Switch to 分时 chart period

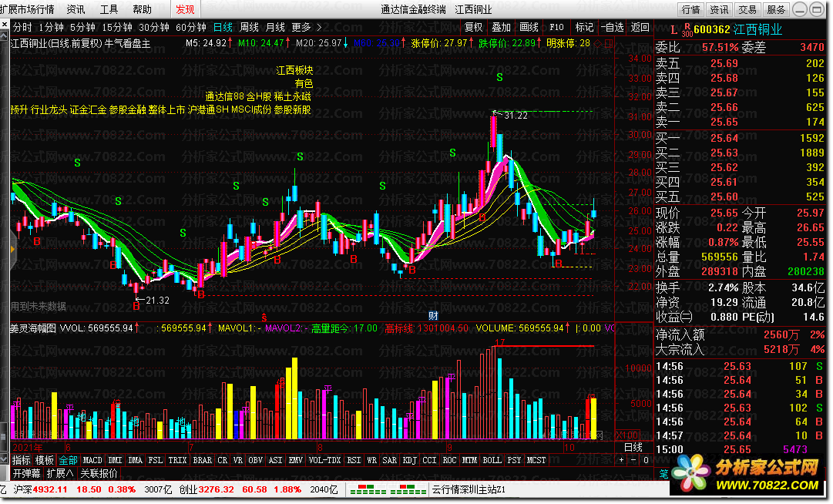[22, 27]
